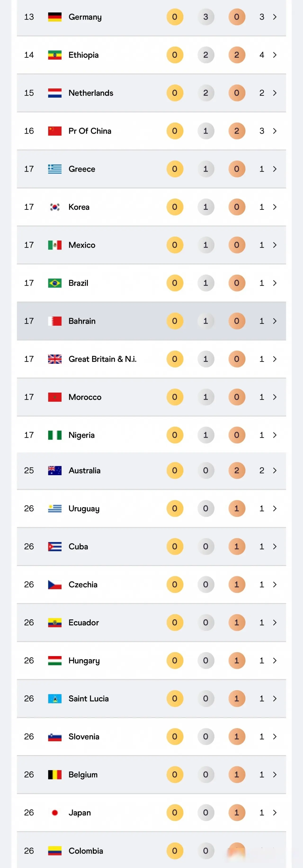
Task: Click the Ethiopia flag icon
Action: [x=55, y=55]
